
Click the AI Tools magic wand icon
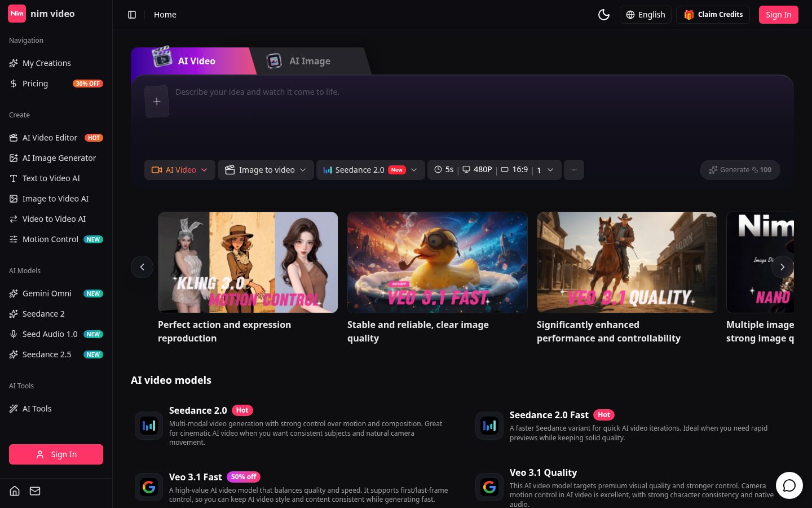(x=14, y=409)
